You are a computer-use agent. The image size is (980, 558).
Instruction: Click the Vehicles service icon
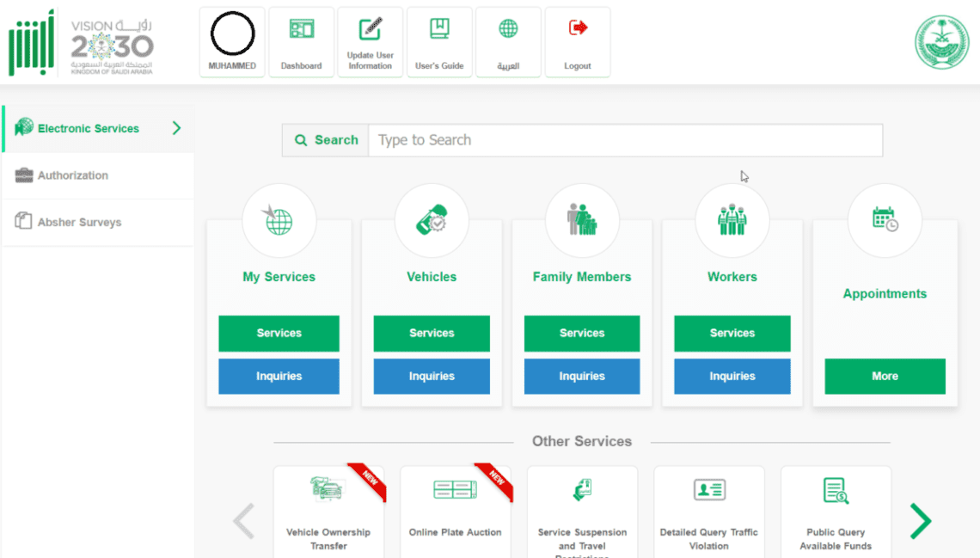coord(432,220)
